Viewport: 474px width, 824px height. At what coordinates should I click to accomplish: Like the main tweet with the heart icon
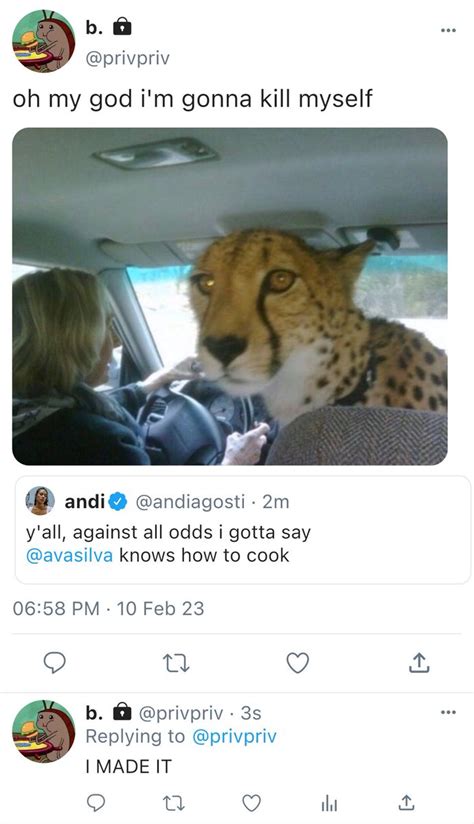(297, 663)
